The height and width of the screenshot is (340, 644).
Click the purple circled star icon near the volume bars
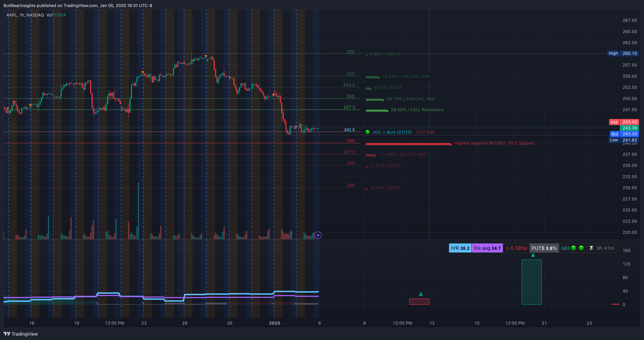pos(318,235)
